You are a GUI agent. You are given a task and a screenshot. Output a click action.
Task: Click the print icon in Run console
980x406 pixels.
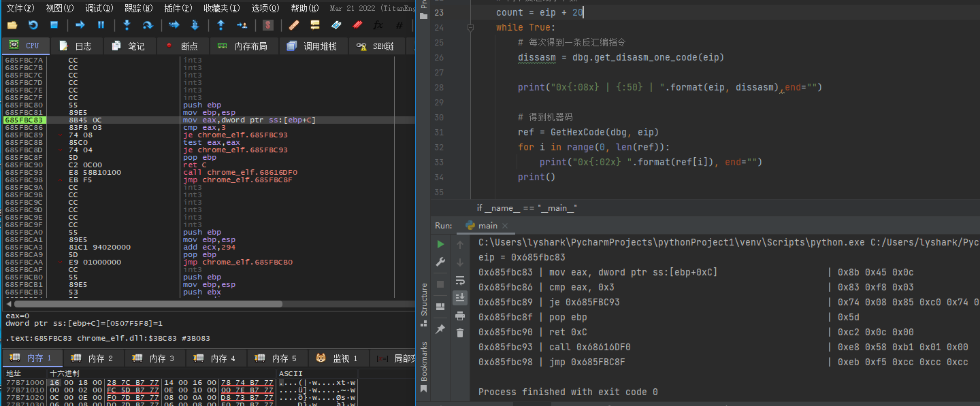460,316
